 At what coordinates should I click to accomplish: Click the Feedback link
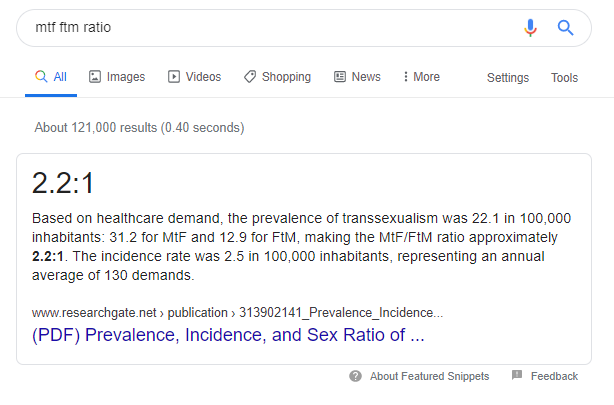pyautogui.click(x=554, y=376)
